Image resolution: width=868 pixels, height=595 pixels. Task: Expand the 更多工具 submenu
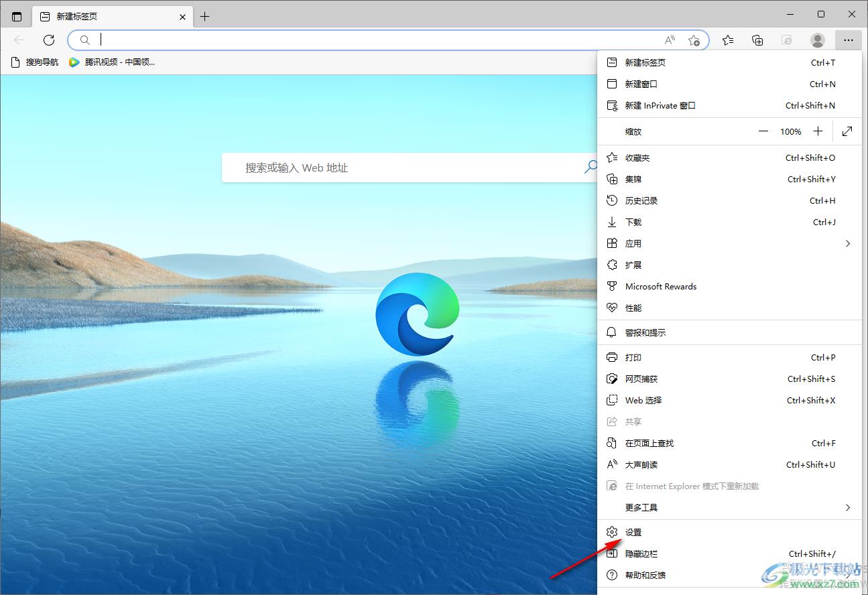pos(729,507)
